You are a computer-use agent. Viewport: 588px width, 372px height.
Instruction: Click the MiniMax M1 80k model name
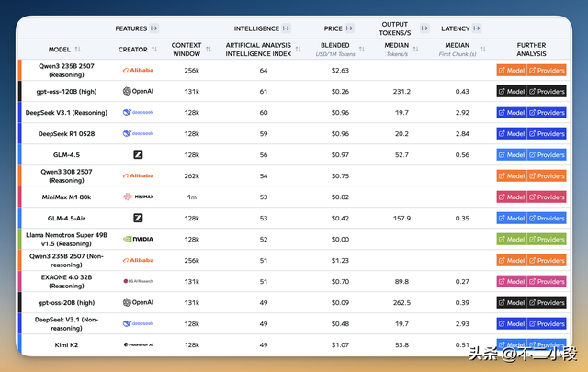click(66, 197)
